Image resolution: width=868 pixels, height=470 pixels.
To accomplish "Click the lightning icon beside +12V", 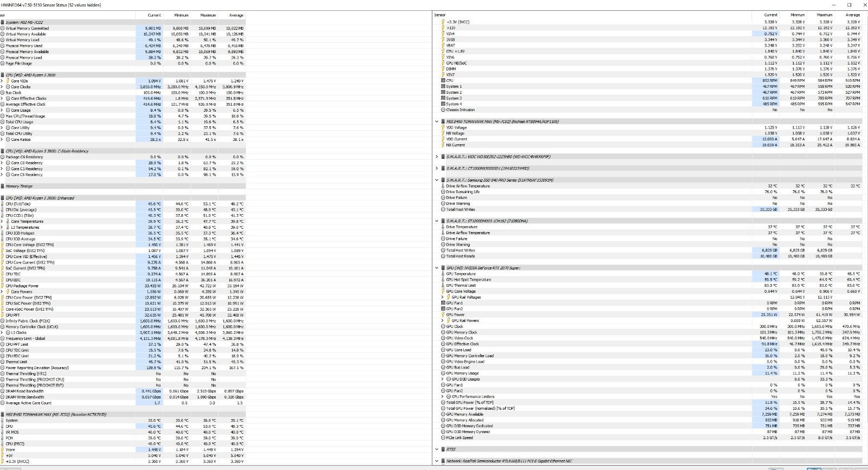I will coord(443,28).
